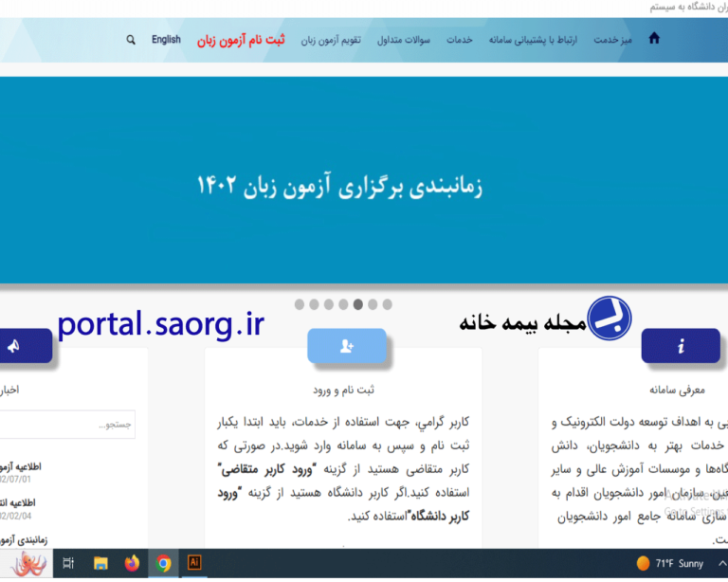Open the site search magnifier icon
Image resolution: width=728 pixels, height=582 pixels.
131,40
